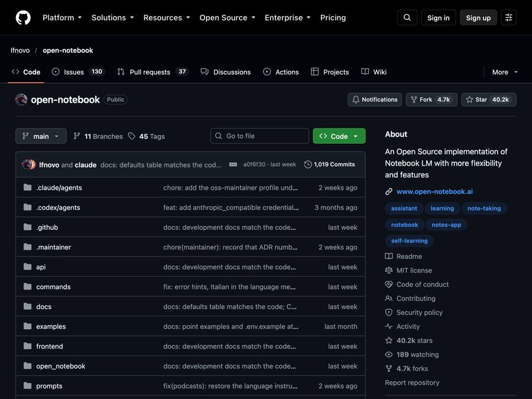Click the commit author avatars in the latest commit
Image resolution: width=532 pixels, height=399 pixels.
28,164
